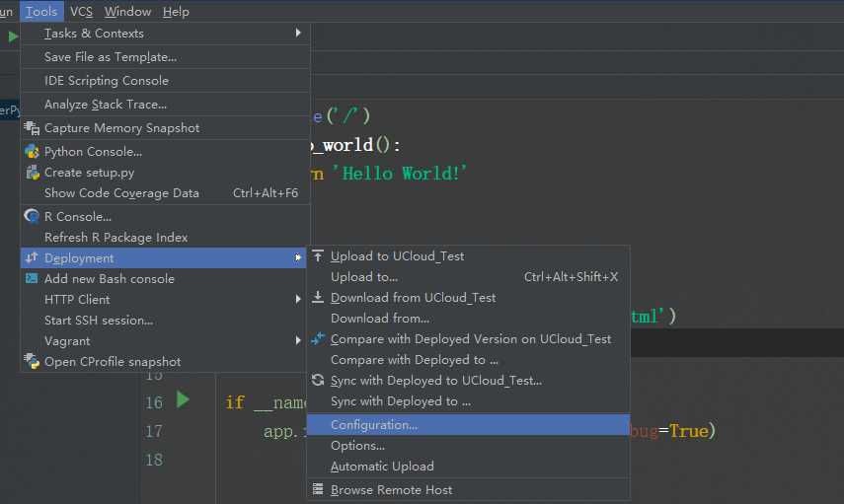This screenshot has width=844, height=504.
Task: Toggle Automatic Upload
Action: [468, 467]
